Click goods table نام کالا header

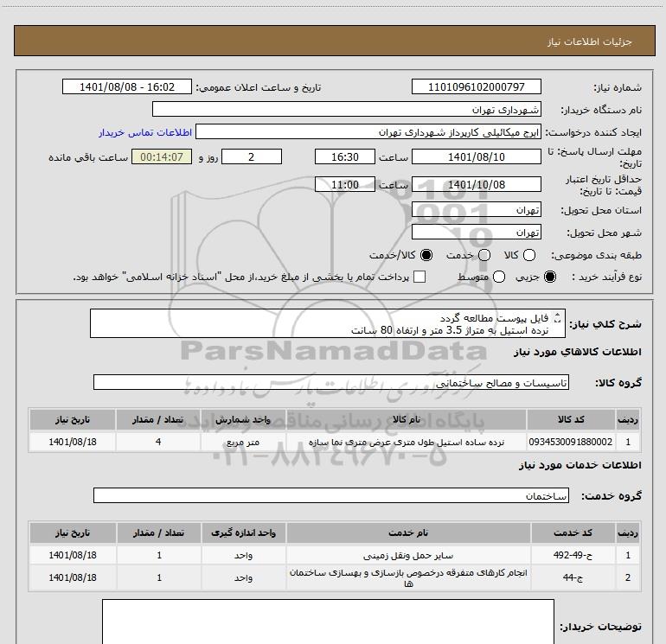pos(407,419)
